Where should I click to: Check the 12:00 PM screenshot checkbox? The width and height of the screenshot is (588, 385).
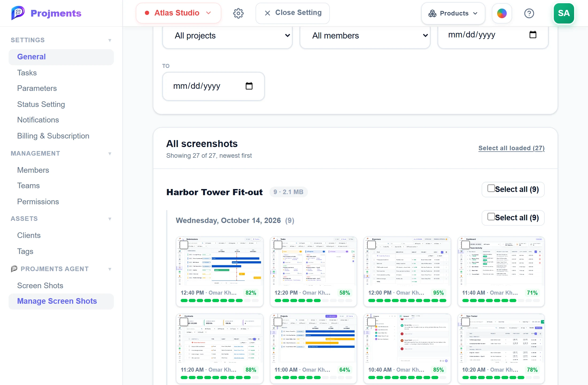coord(372,245)
